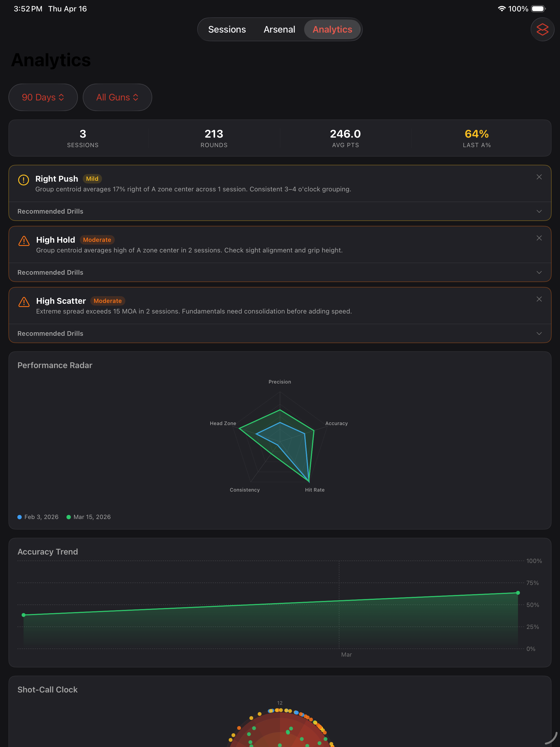Click the Mar axis label on trend chart
Image resolution: width=560 pixels, height=747 pixels.
[x=346, y=654]
